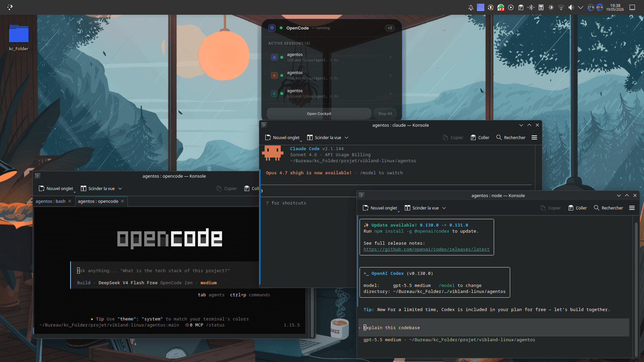Click terminal icon in node Konsole title bar
The image size is (644, 362).
pyautogui.click(x=362, y=195)
